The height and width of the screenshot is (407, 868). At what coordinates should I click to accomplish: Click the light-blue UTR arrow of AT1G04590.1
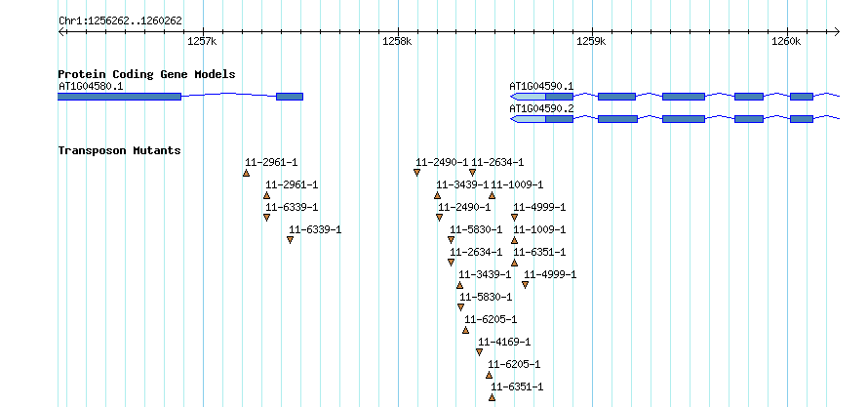(x=528, y=97)
